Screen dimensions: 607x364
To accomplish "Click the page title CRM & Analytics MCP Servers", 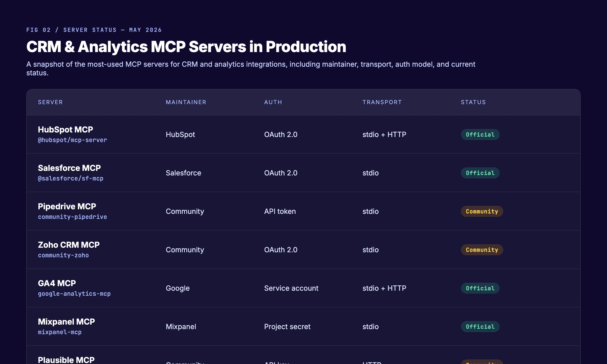I will pos(186,47).
